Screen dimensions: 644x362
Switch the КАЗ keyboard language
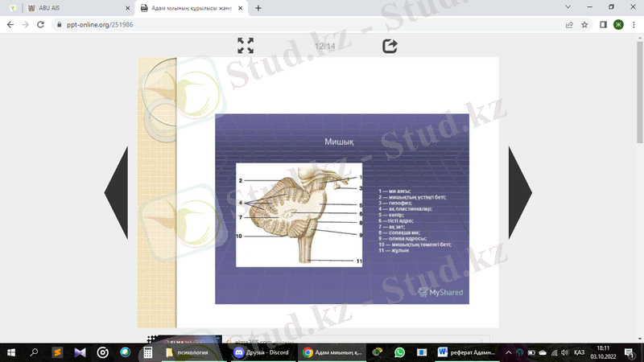coord(579,352)
